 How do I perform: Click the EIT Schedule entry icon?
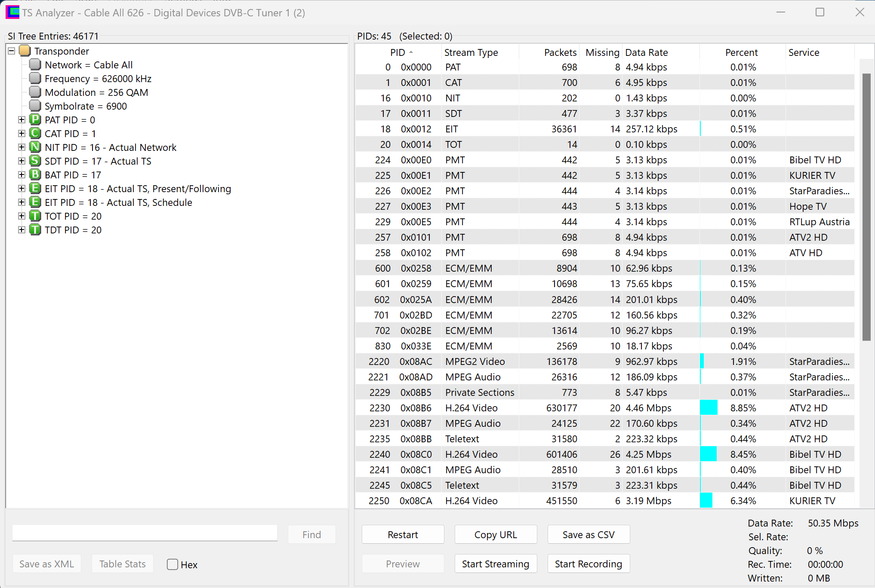coord(35,202)
